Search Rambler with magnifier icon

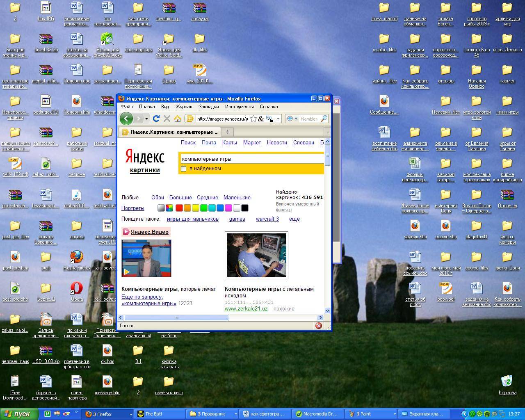coord(324,119)
